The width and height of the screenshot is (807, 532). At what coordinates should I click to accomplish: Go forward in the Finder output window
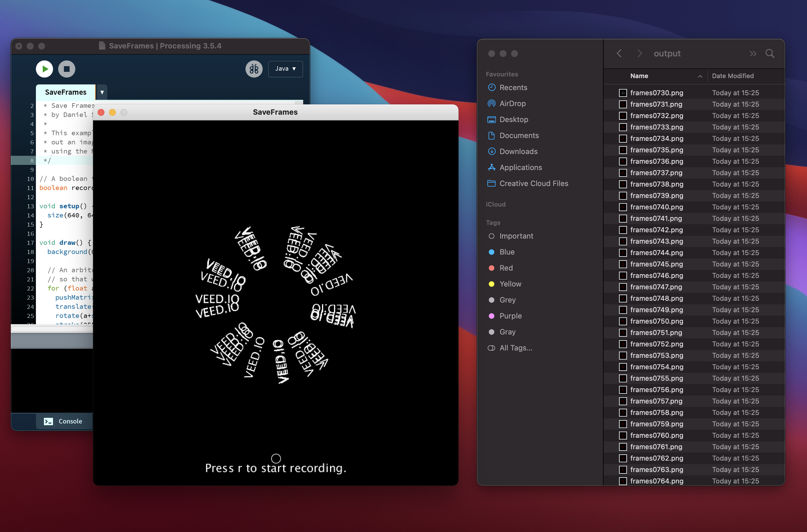[x=640, y=53]
